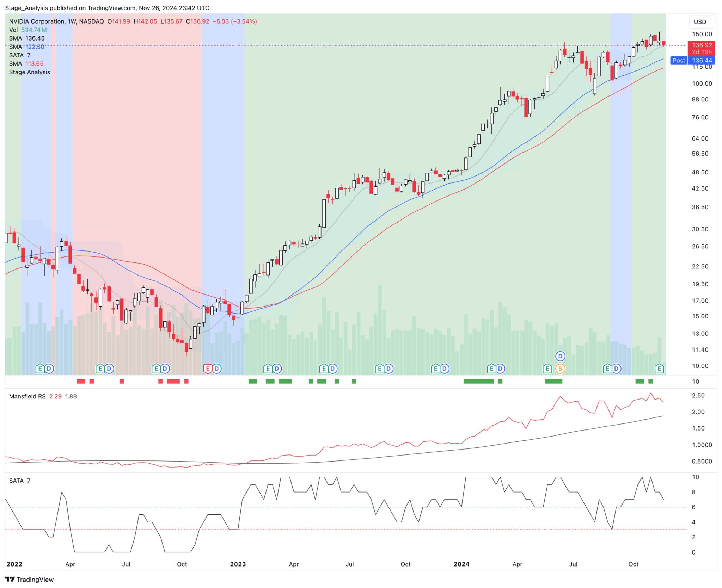The image size is (722, 588).
Task: Click the 0.5000 Mansfield RS axis label
Action: pyautogui.click(x=702, y=461)
